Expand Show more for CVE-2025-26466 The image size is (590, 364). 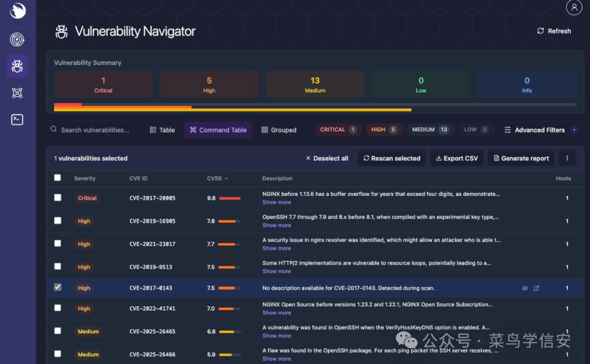pos(276,359)
